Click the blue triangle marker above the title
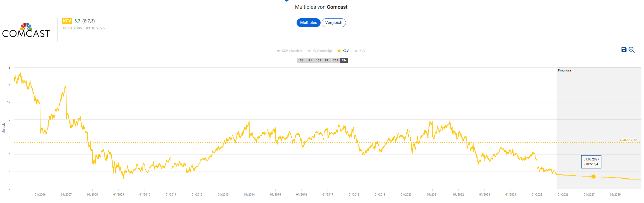This screenshot has width=644, height=203. 287,1
